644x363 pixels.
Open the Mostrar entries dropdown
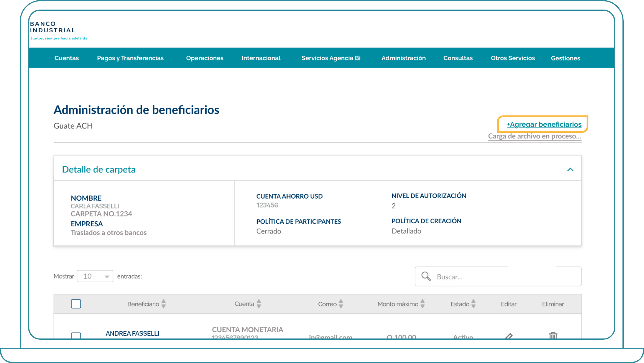pyautogui.click(x=95, y=276)
